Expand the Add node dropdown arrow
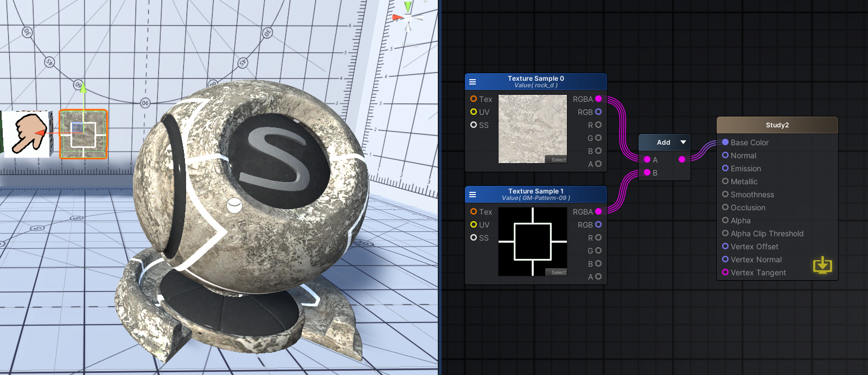 (683, 142)
